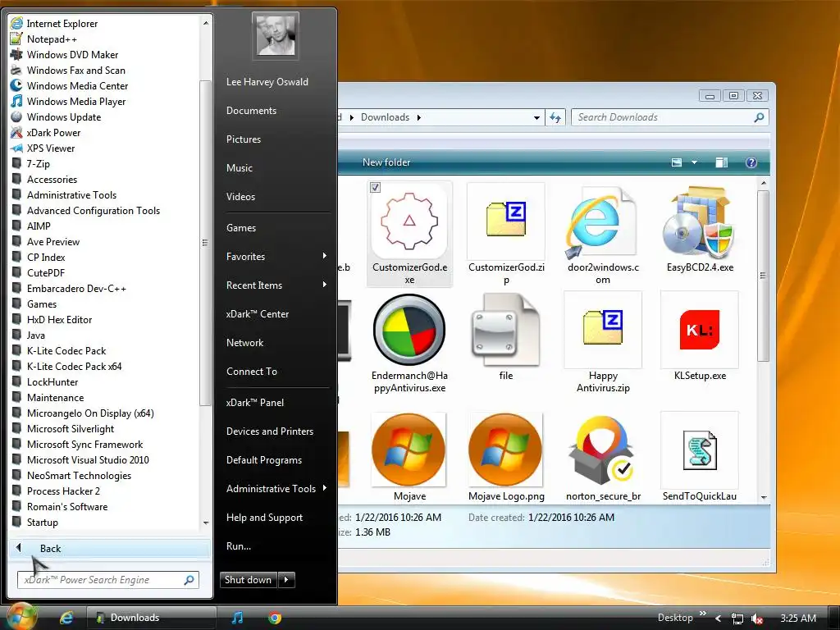Launch Notepad++ from the Start menu
The image size is (840, 630).
tap(44, 39)
